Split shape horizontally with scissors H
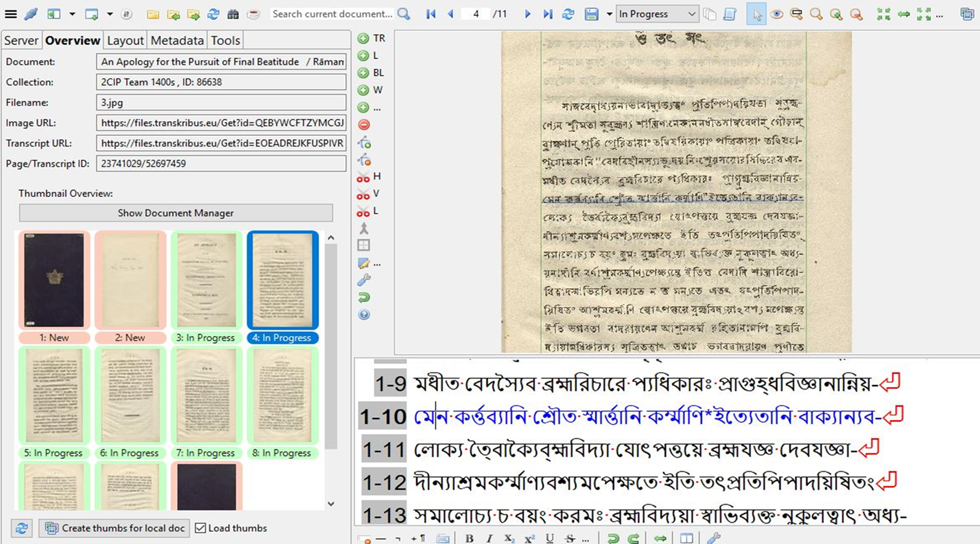This screenshot has width=980, height=544. tap(369, 176)
